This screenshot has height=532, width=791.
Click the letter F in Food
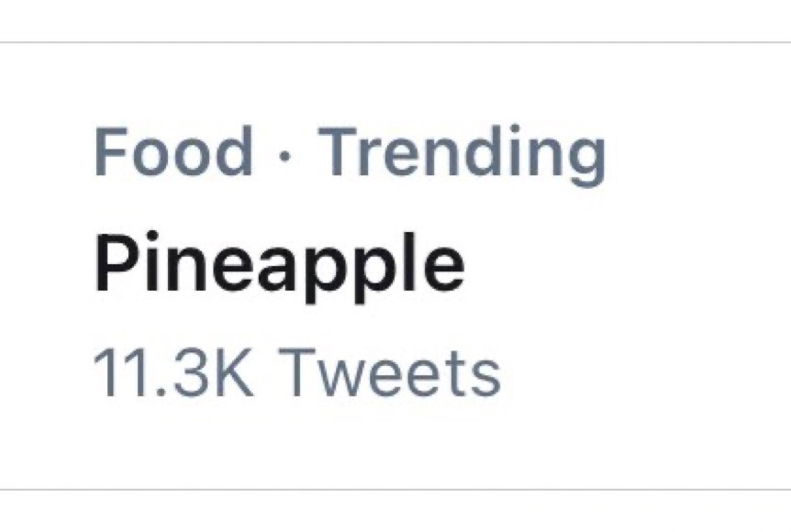point(107,153)
